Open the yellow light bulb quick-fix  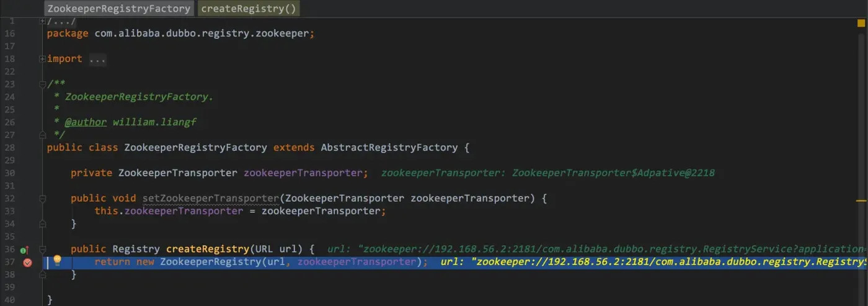pyautogui.click(x=57, y=260)
